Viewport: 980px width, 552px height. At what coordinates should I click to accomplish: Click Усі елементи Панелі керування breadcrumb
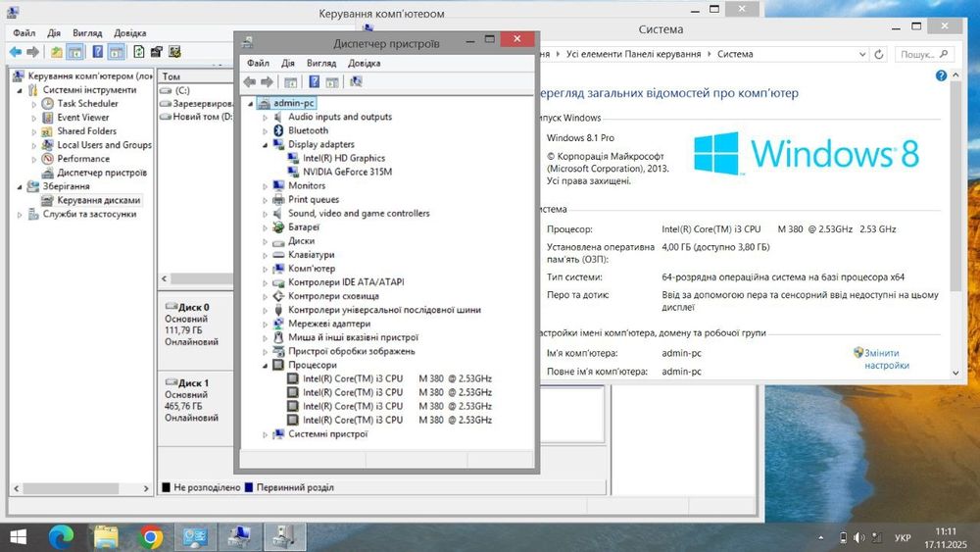633,54
